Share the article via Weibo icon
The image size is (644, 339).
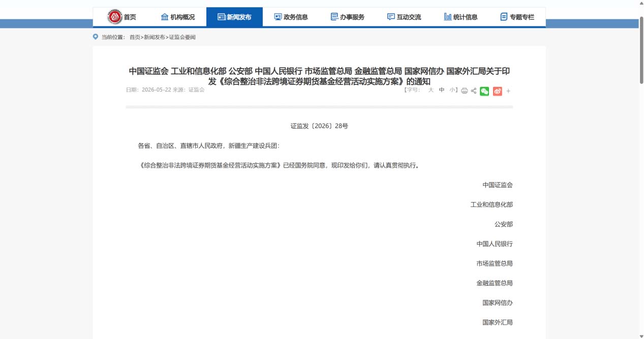497,91
